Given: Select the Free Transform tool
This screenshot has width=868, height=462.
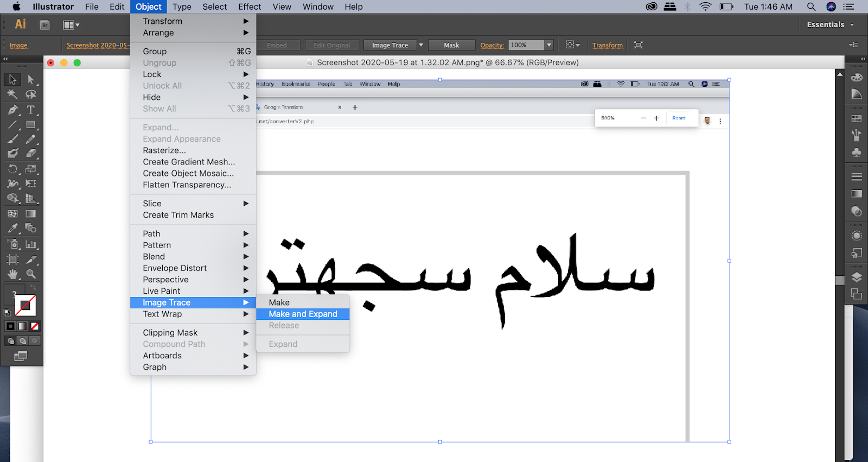Looking at the screenshot, I should (31, 183).
